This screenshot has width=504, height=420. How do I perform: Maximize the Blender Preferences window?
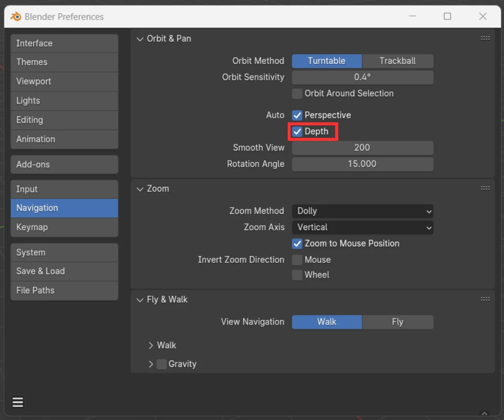447,16
